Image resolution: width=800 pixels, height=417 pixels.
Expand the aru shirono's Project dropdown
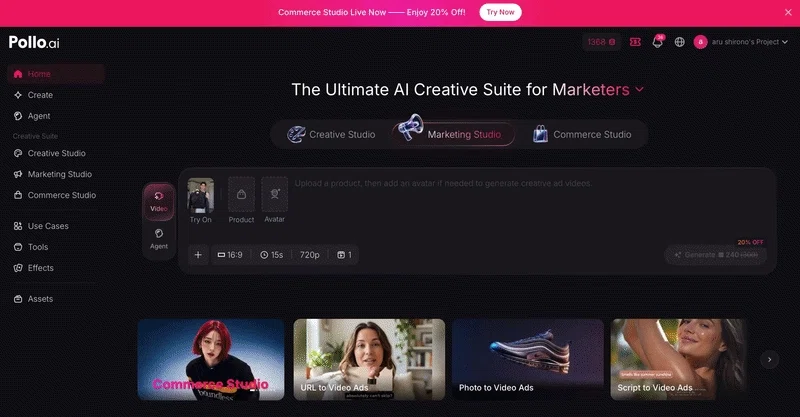(x=749, y=42)
